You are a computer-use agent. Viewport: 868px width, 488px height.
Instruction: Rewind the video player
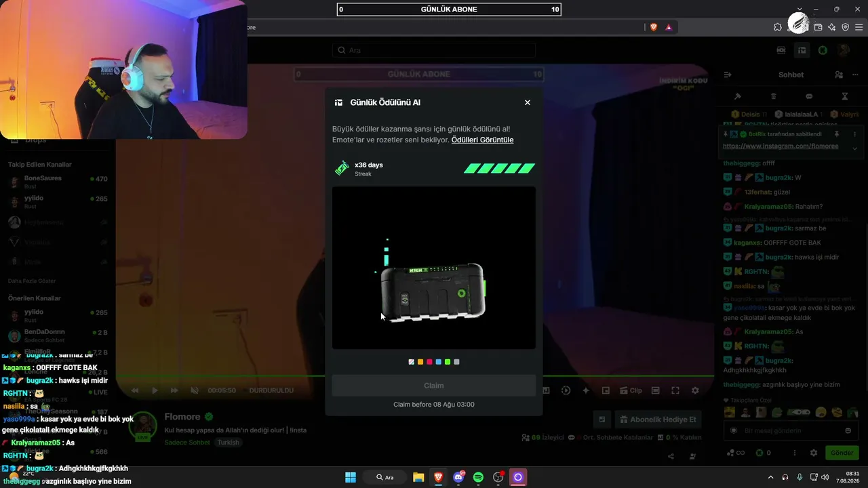coord(135,390)
